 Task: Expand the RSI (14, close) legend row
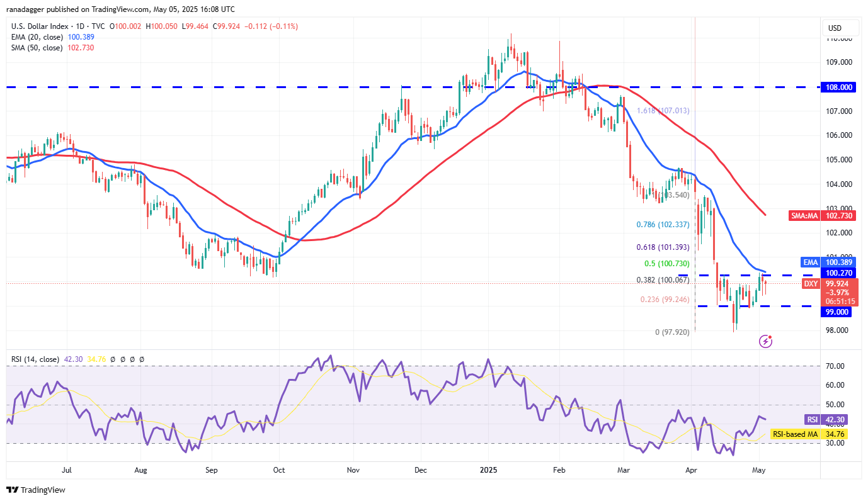coord(35,359)
